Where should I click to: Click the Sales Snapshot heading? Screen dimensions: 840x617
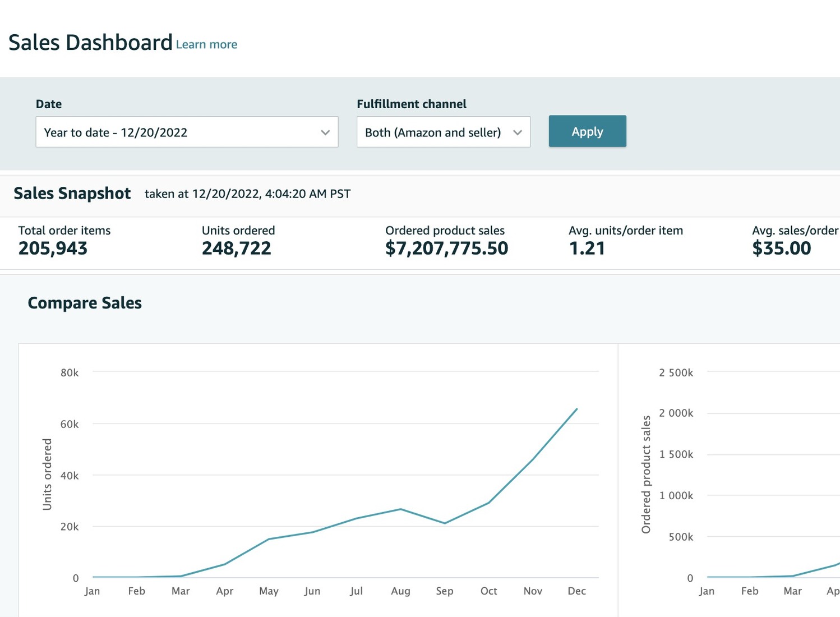click(72, 194)
